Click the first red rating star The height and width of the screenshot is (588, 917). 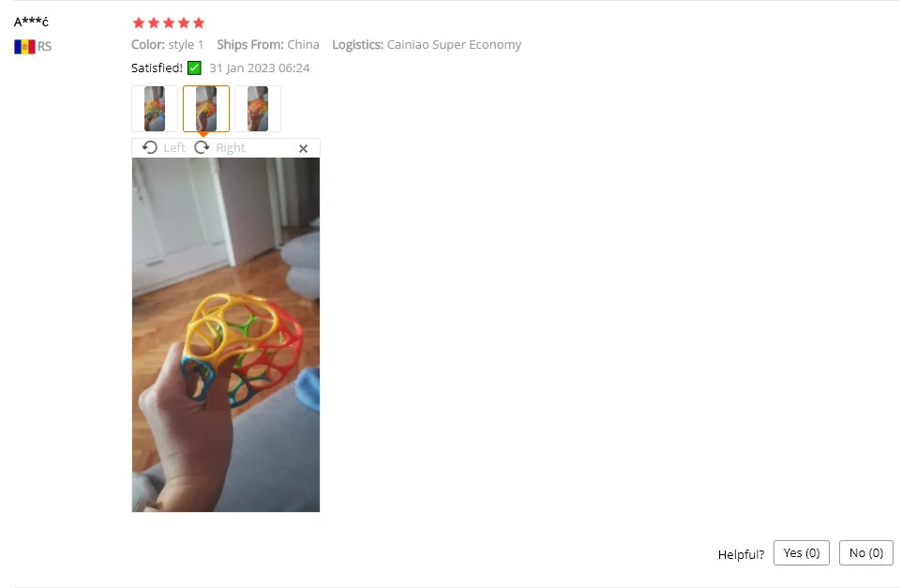(x=139, y=23)
